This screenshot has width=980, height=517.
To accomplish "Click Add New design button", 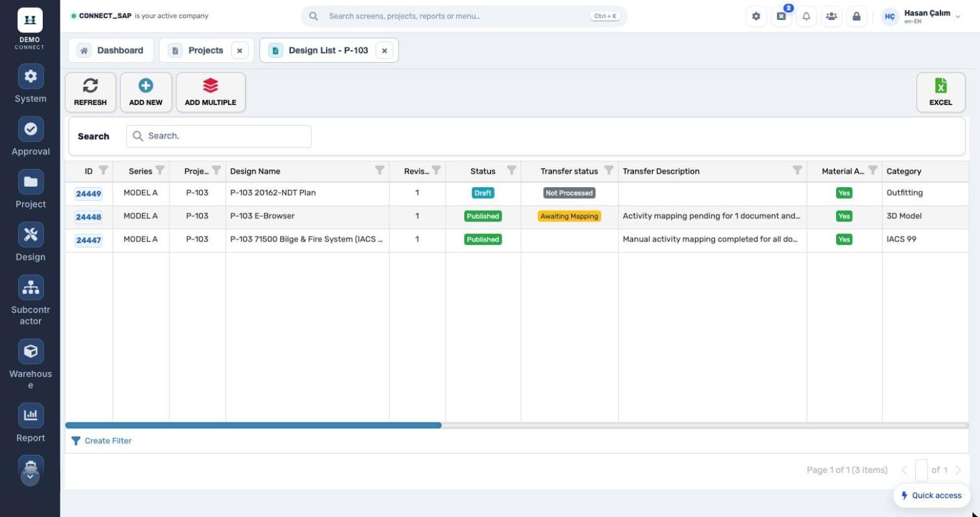I will click(146, 92).
